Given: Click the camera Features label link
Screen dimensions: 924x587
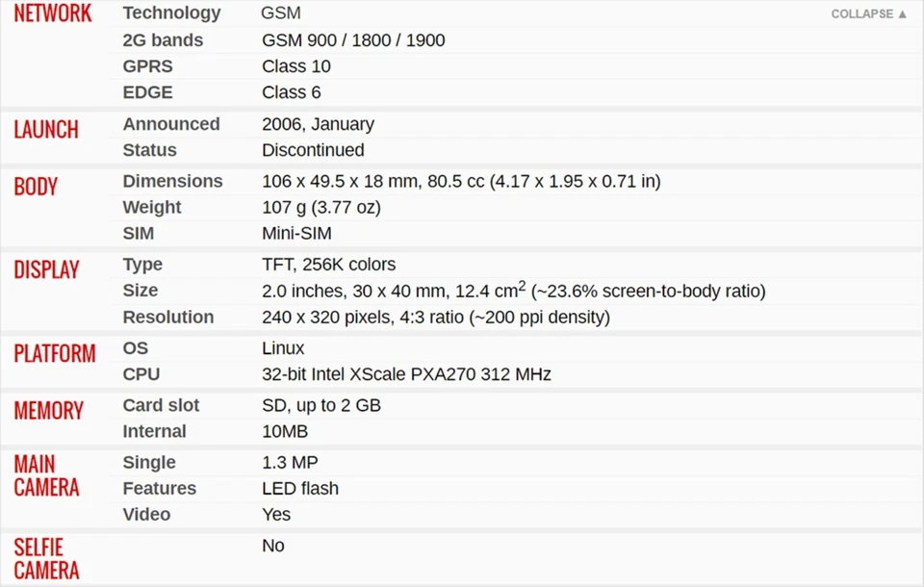Looking at the screenshot, I should 159,489.
